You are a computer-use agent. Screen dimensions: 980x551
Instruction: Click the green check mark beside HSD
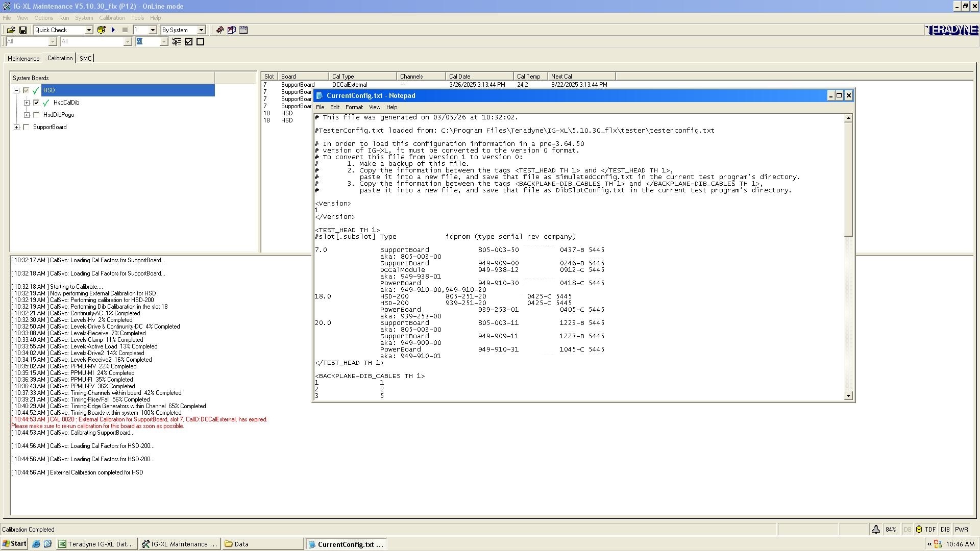click(x=36, y=91)
